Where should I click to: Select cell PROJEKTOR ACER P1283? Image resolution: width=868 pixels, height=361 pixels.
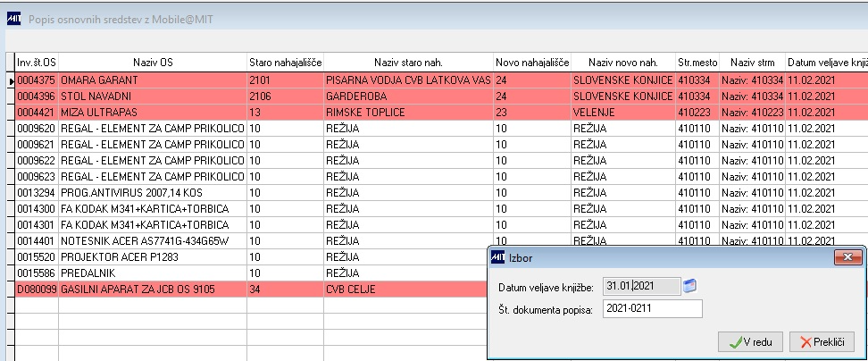153,257
